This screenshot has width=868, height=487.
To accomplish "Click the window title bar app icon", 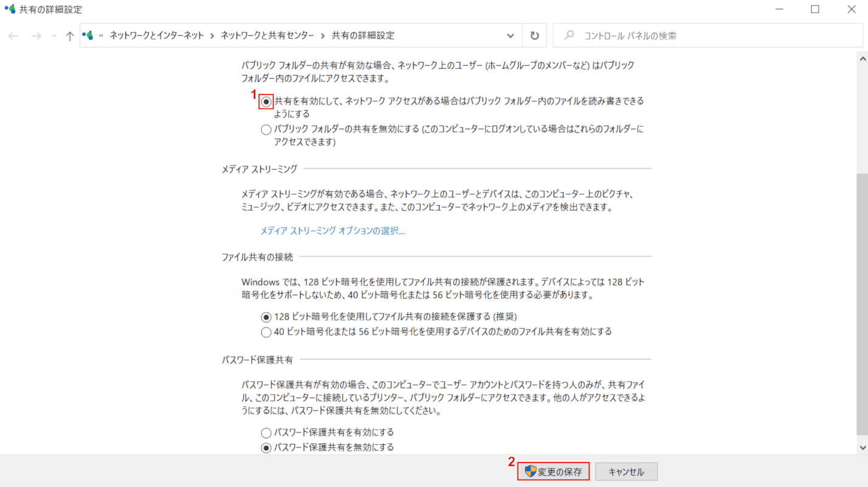I will click(x=10, y=9).
